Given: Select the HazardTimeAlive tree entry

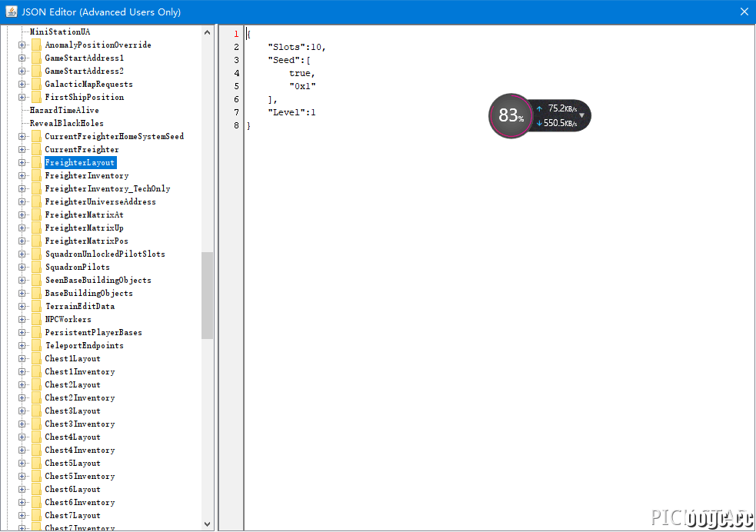Looking at the screenshot, I should click(64, 111).
